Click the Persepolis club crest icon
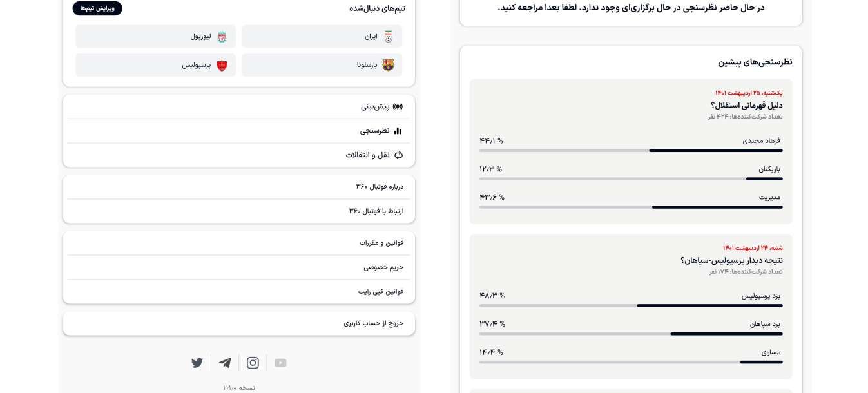The image size is (868, 393). pos(222,65)
